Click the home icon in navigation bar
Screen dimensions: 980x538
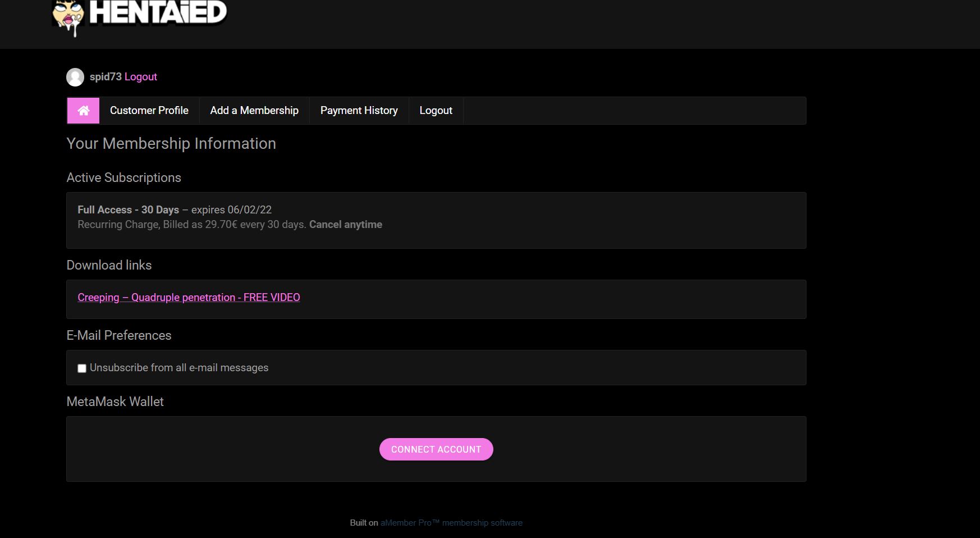(83, 111)
